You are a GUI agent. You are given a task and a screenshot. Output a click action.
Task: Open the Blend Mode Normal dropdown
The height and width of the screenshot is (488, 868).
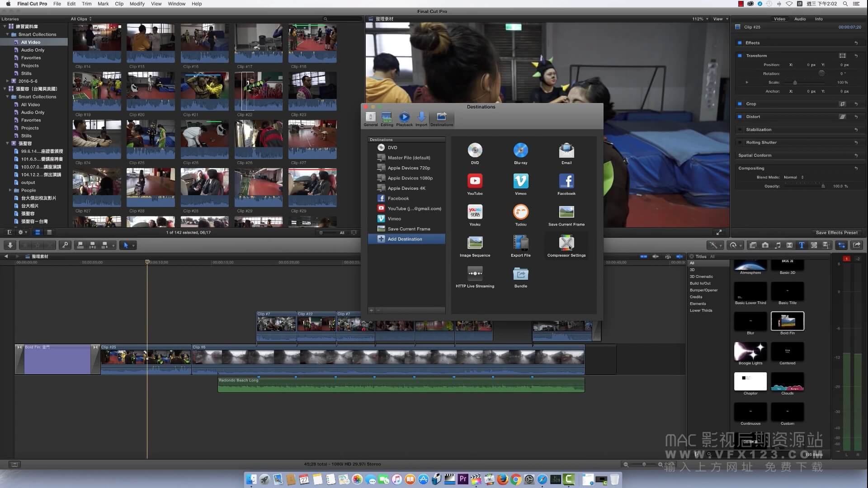793,177
